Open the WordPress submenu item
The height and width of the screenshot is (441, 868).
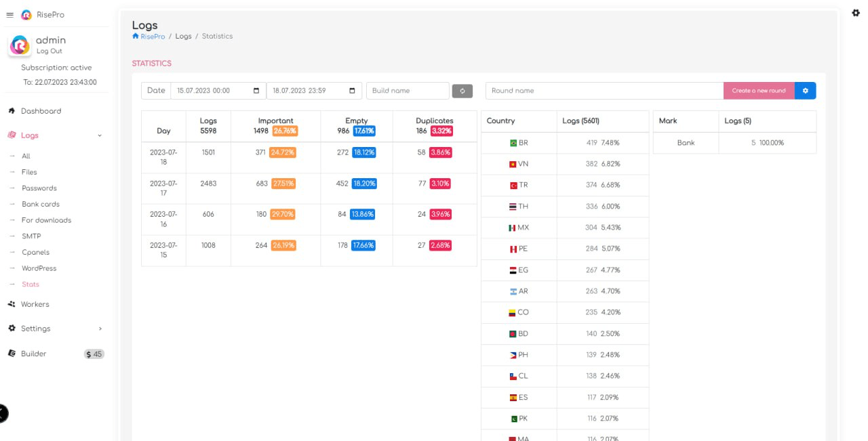39,268
